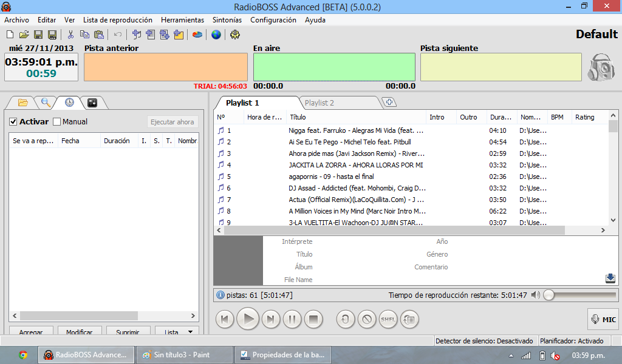Click the playlist horizontal scrollbar right arrow
Screen dimensions: 622x364
coord(603,230)
